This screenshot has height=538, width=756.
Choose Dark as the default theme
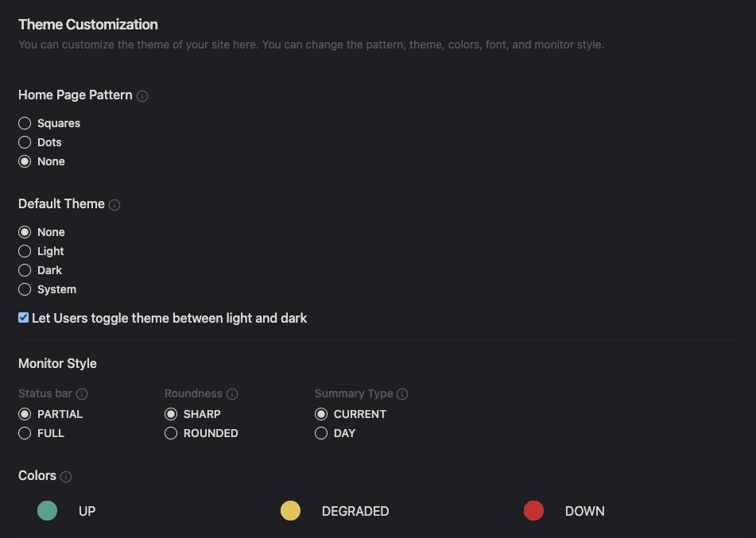25,270
